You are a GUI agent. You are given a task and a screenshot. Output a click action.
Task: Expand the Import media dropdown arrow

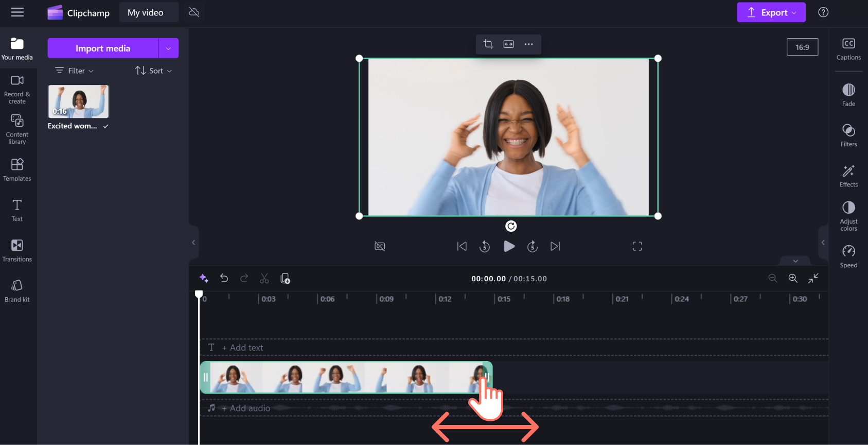click(168, 48)
